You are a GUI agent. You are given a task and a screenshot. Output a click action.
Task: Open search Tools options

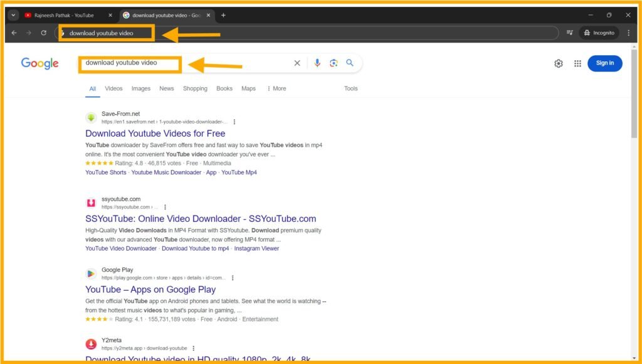[351, 88]
